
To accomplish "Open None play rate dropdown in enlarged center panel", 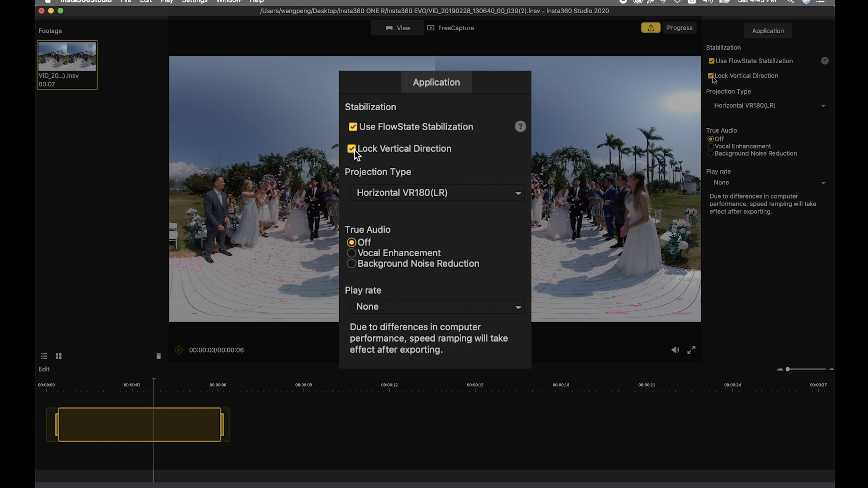I will 437,307.
